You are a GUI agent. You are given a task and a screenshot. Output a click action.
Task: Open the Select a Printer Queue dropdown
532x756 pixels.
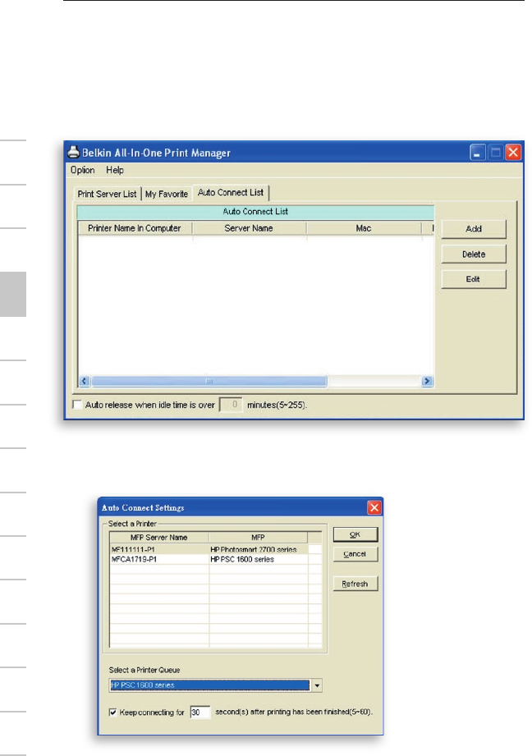(317, 685)
